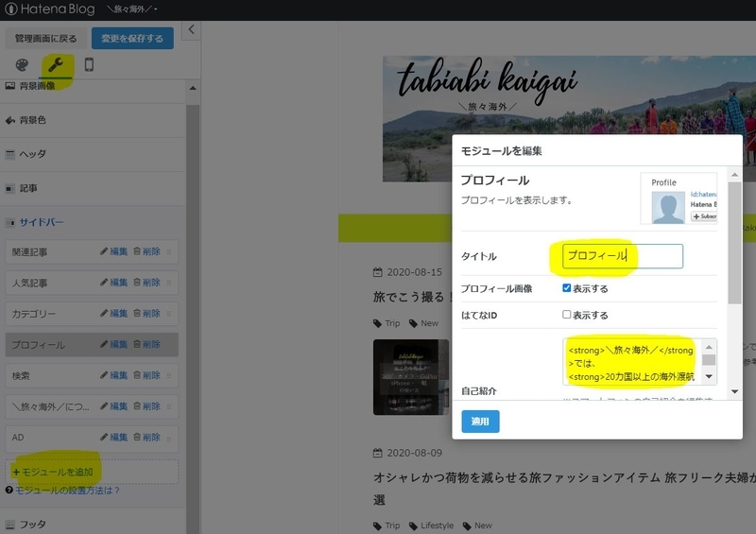
Task: Open the 2020-08-15 post date link
Action: point(414,272)
